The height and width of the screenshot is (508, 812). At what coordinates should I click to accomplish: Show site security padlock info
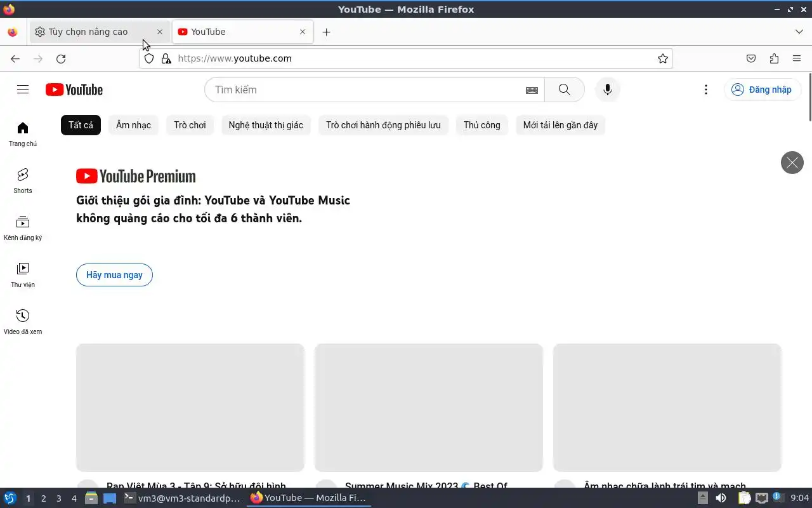point(166,58)
